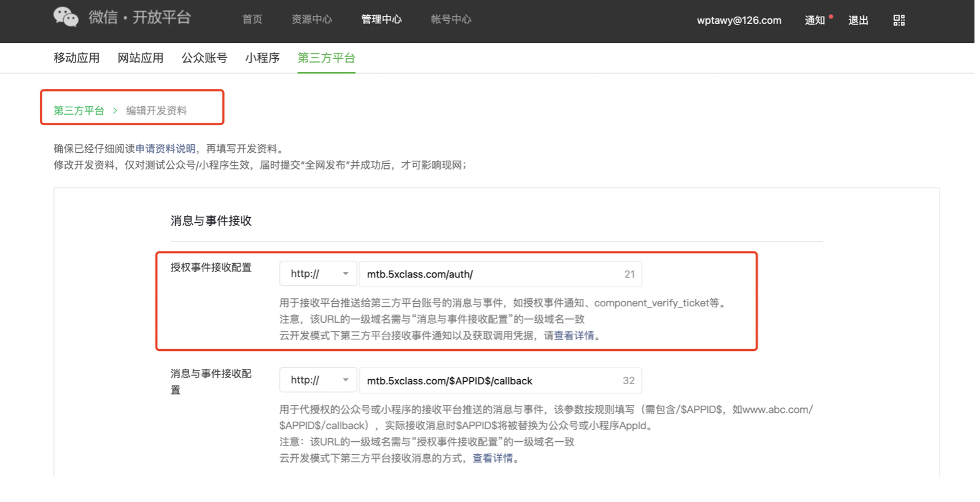Switch to the 移动应用 tab
This screenshot has width=980, height=502.
[x=77, y=58]
